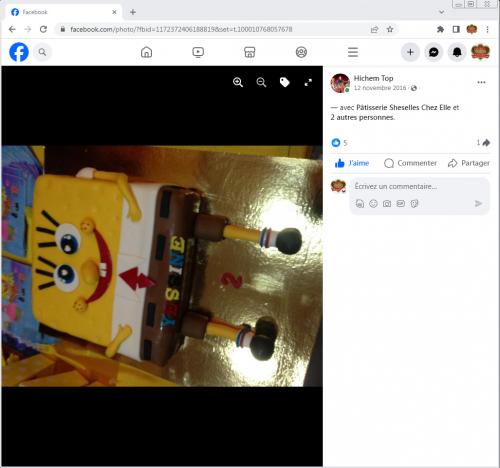The height and width of the screenshot is (468, 500).
Task: Select the Facebook tab
Action: click(x=63, y=12)
